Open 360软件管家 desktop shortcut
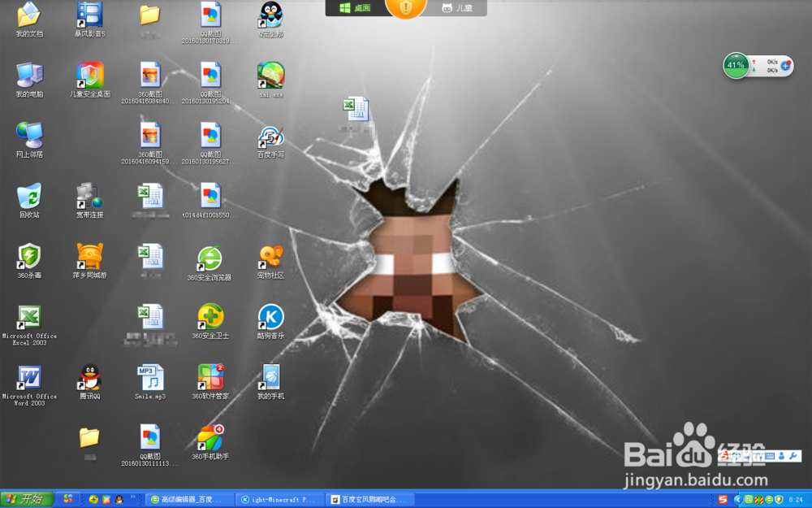Image resolution: width=812 pixels, height=508 pixels. (x=210, y=381)
